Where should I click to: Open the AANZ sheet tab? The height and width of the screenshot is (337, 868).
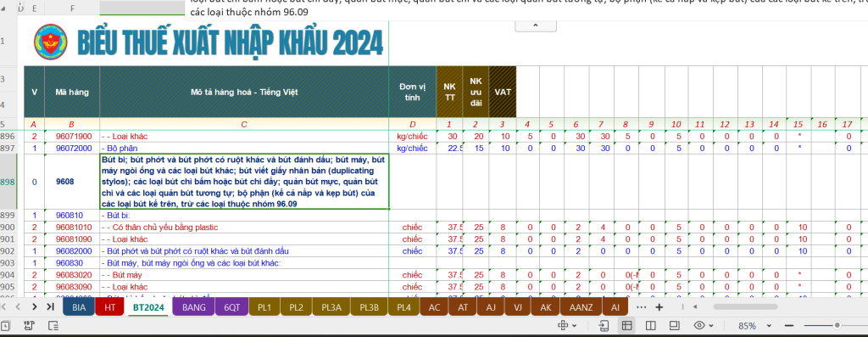[x=581, y=307]
